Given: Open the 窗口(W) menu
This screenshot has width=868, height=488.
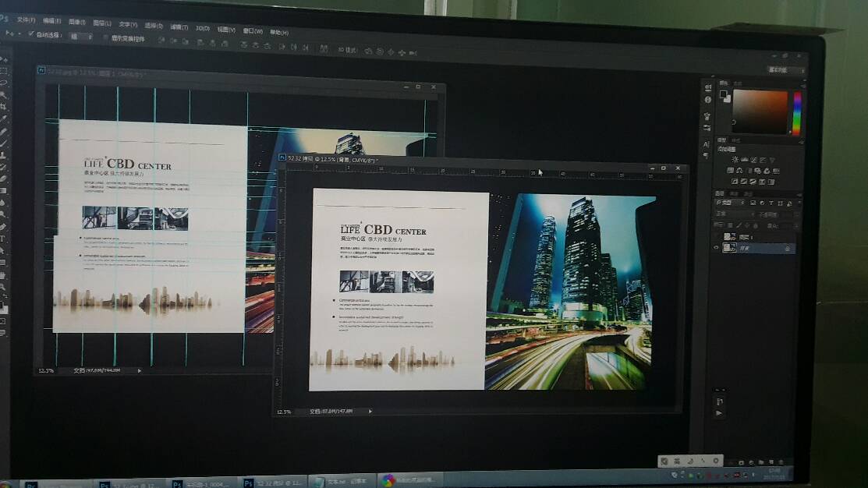Looking at the screenshot, I should 253,30.
